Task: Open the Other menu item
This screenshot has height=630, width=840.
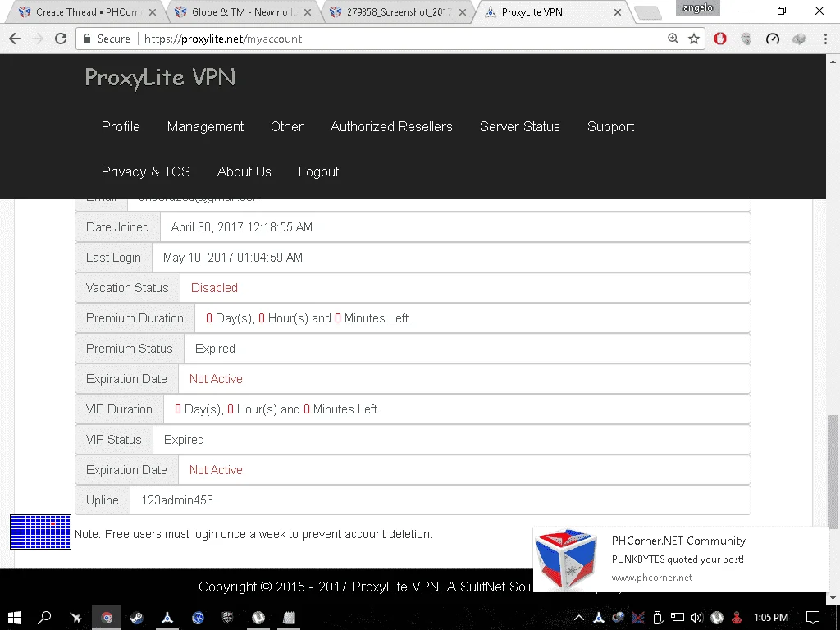Action: [x=286, y=126]
